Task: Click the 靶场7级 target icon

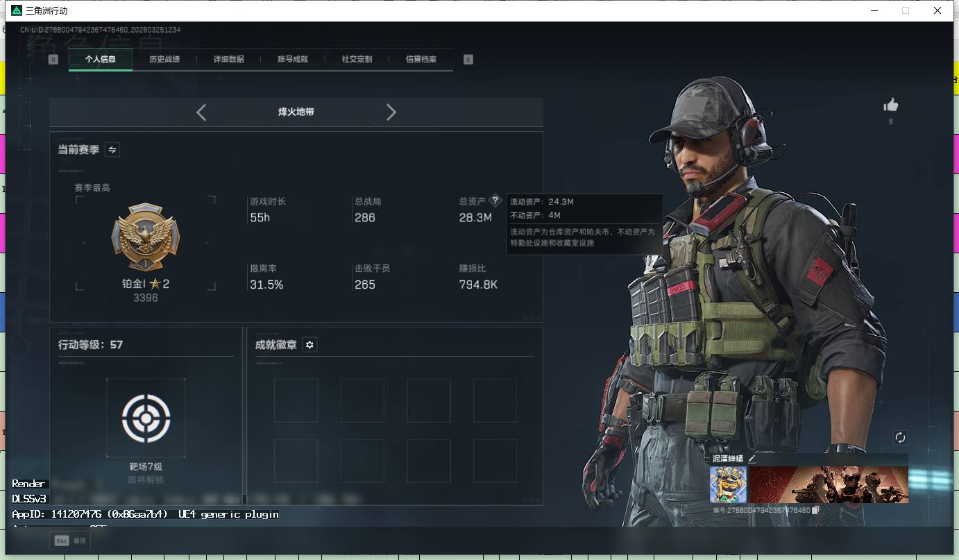Action: tap(146, 418)
